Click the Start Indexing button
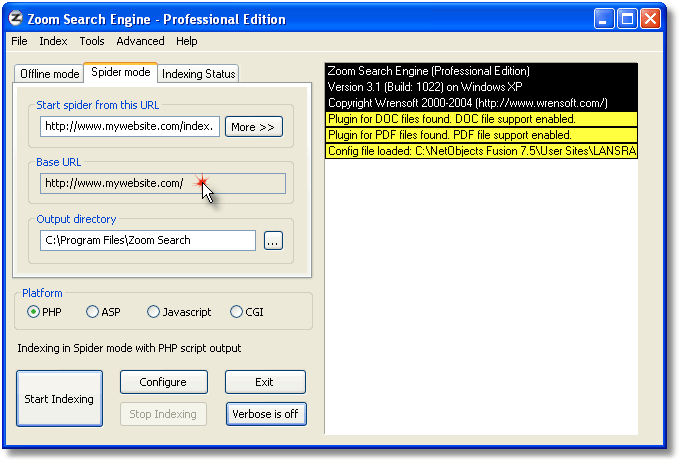Viewport: 681px width, 463px height. 60,398
